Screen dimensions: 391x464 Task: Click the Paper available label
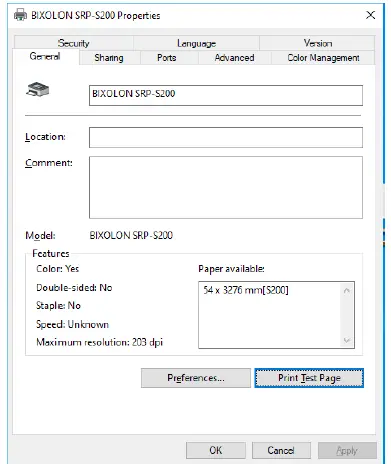coord(231,269)
